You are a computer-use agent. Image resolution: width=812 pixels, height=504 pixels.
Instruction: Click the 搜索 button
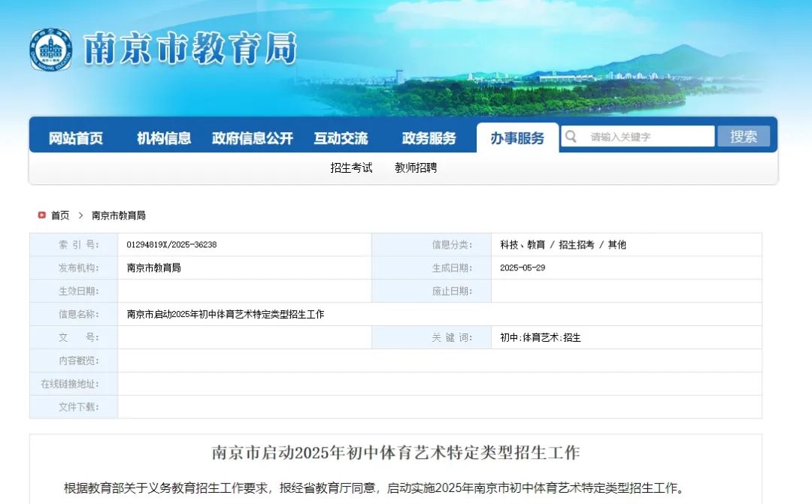pyautogui.click(x=743, y=137)
